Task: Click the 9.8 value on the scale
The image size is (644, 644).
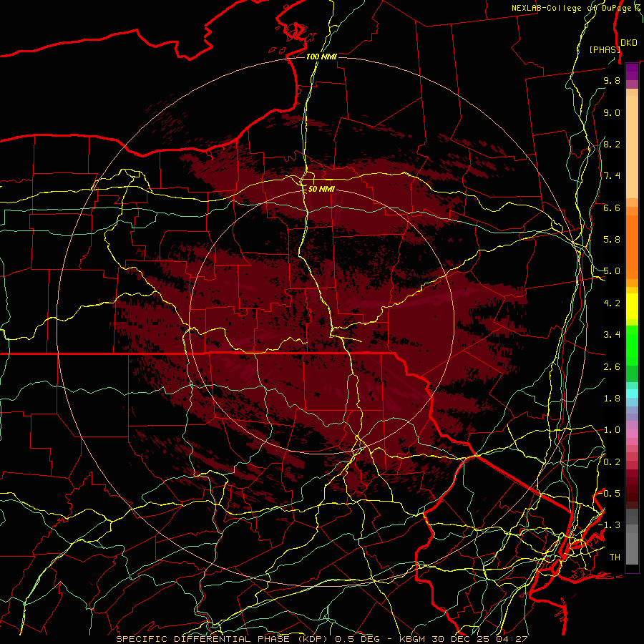Action: (612, 80)
